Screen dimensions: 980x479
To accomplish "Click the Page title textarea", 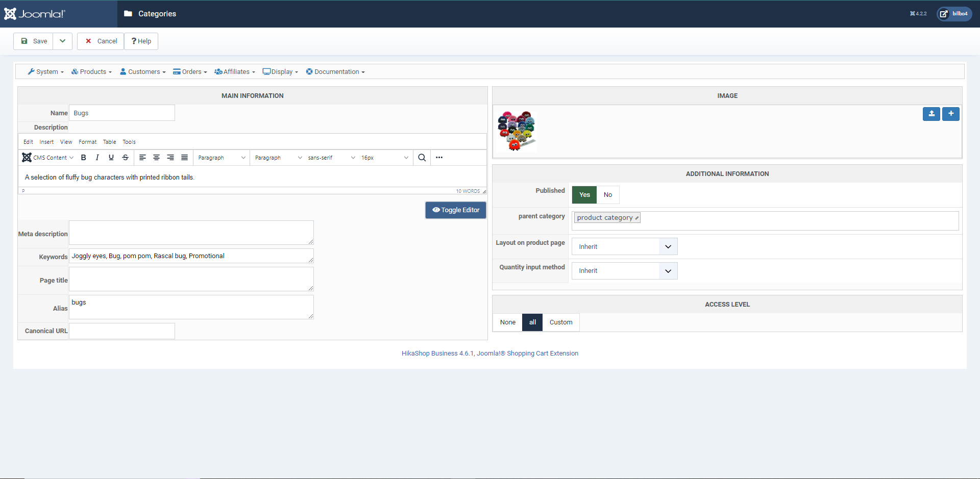I will [191, 279].
